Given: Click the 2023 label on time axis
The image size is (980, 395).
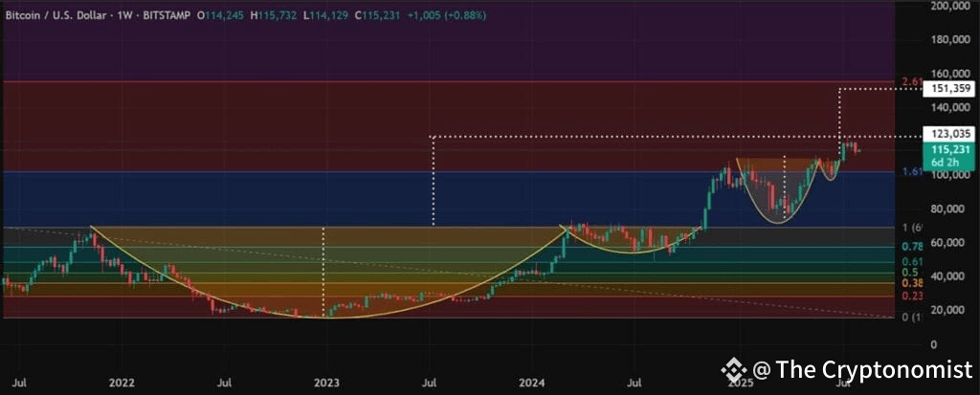Looking at the screenshot, I should click(325, 382).
